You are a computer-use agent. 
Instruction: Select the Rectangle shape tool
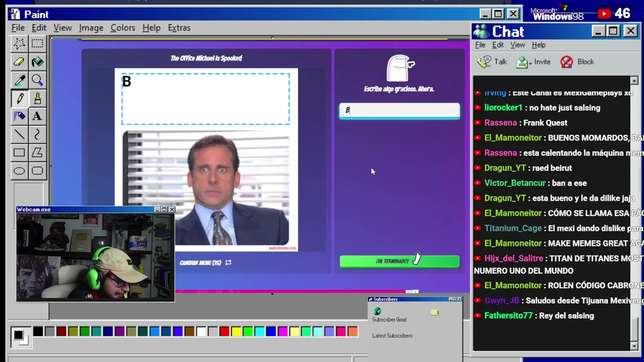(x=19, y=152)
